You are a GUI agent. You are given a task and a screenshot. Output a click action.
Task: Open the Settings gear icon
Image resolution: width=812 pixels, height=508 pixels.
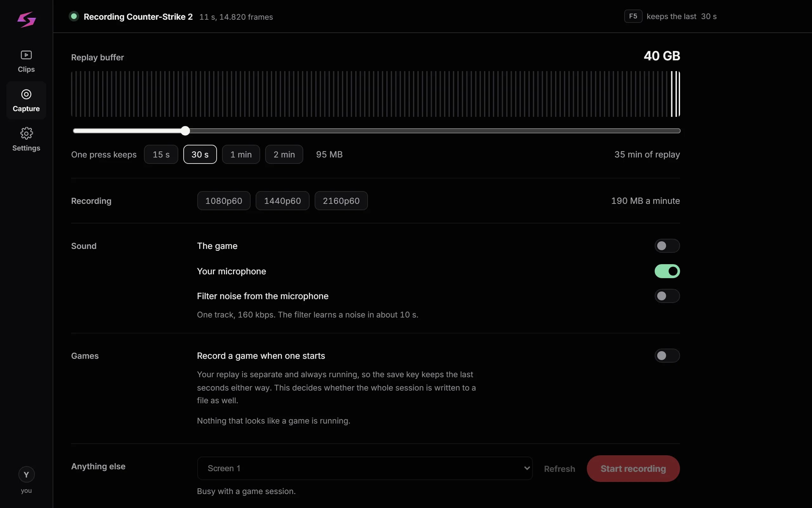point(26,133)
